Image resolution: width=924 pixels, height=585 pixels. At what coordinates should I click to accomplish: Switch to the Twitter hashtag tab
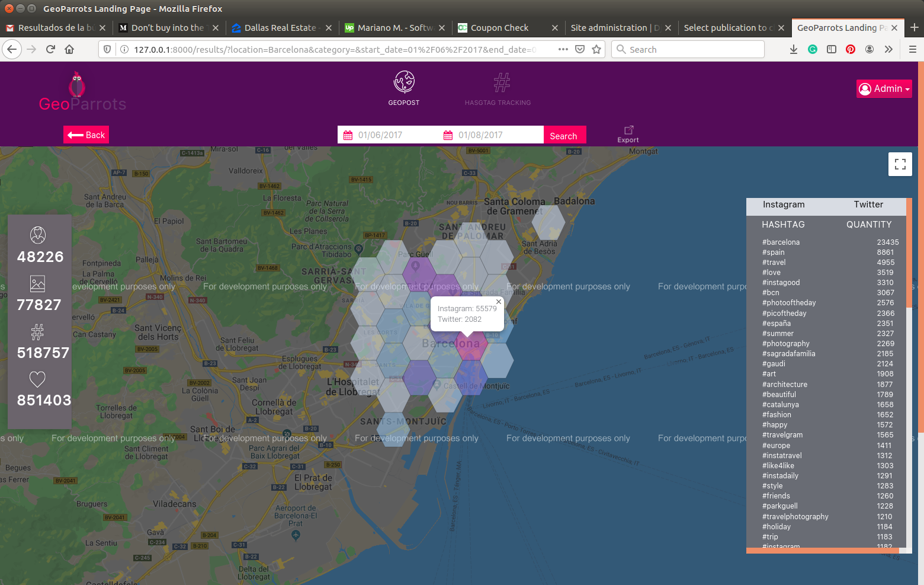pos(868,204)
